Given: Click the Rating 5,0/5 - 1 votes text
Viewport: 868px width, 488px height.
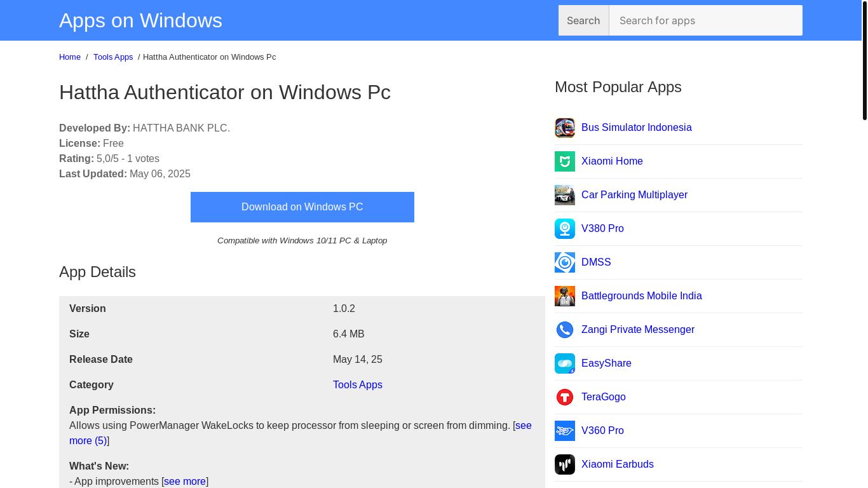Looking at the screenshot, I should [x=109, y=159].
